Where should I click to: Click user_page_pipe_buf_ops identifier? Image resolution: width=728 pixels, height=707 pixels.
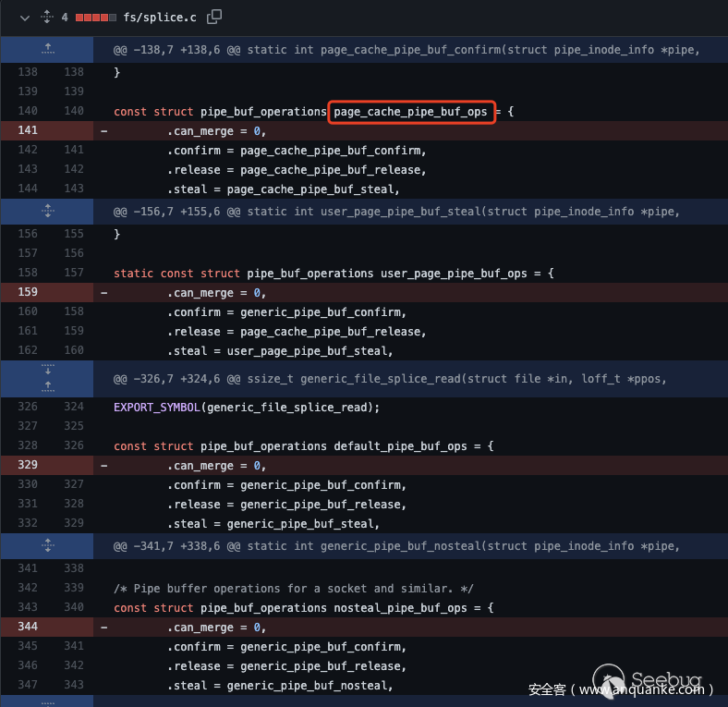[x=454, y=274]
